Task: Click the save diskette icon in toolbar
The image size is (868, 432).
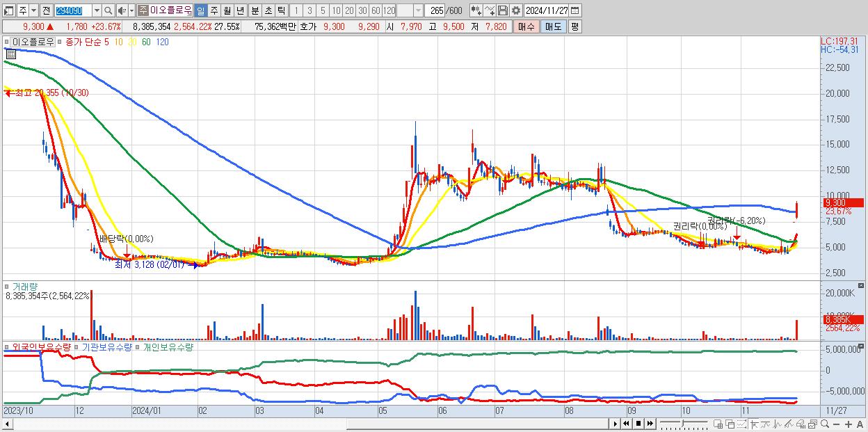Action: 503,10
